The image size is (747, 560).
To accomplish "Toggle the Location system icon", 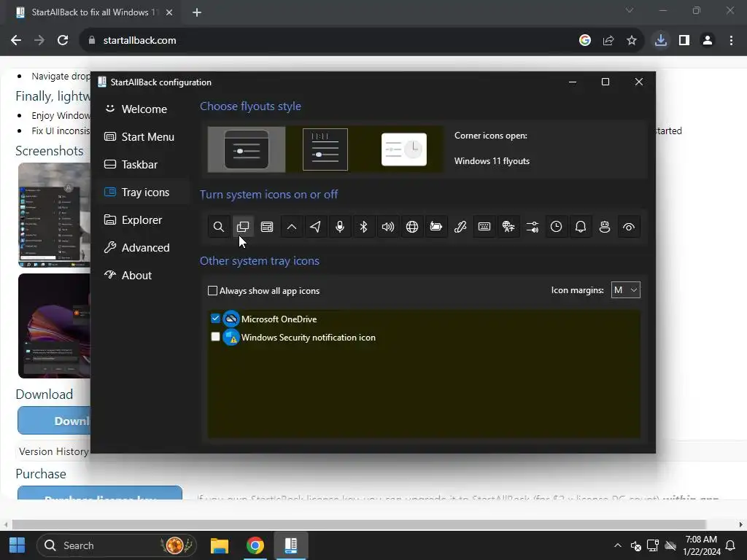I will 315,227.
